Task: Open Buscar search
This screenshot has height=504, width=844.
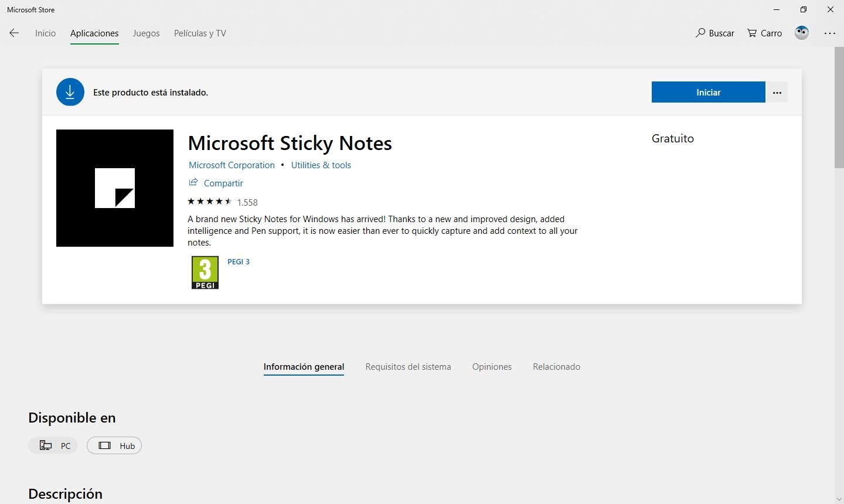Action: tap(715, 33)
